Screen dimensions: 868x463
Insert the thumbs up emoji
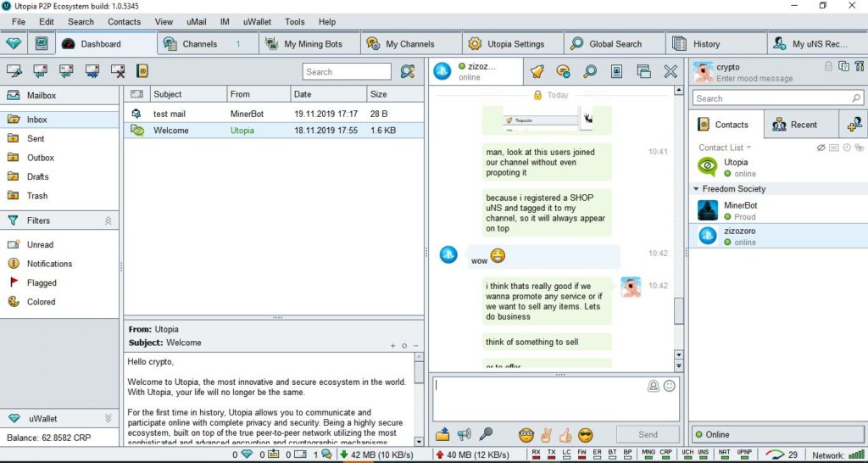[x=565, y=435]
